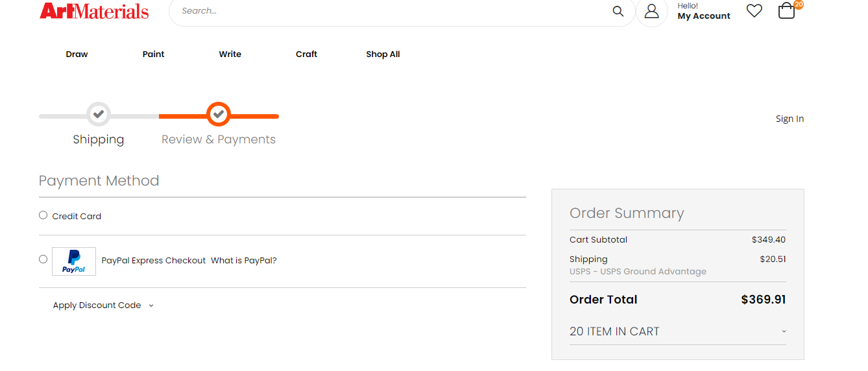Click the PayPal logo image

[x=74, y=261]
